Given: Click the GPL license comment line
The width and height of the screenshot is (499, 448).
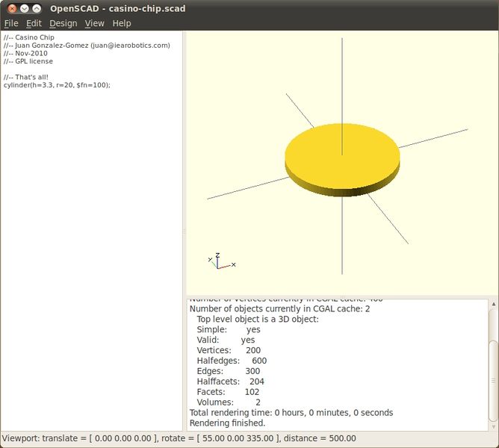Looking at the screenshot, I should 28,61.
